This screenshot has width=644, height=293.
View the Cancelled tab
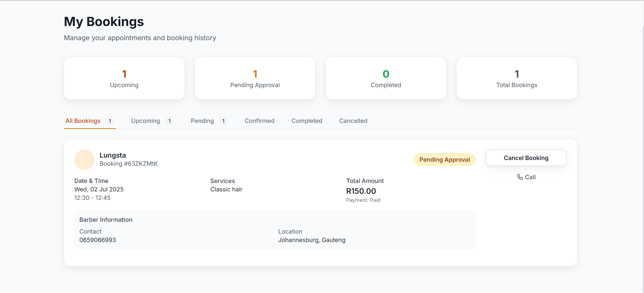[x=353, y=121]
